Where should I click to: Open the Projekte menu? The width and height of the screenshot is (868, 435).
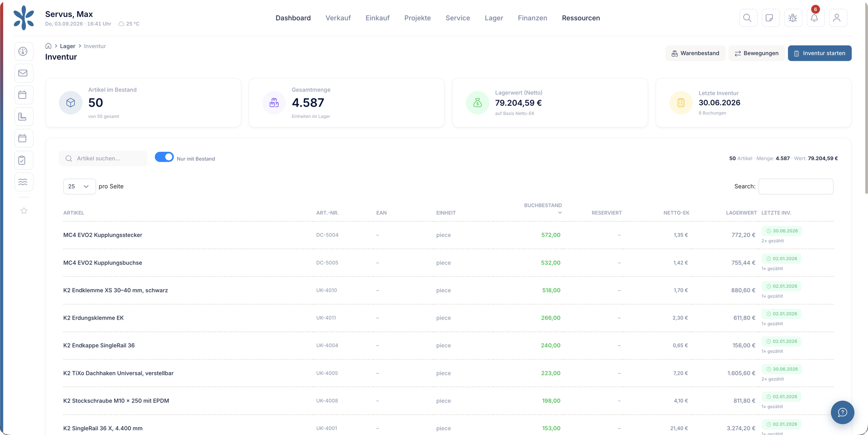[x=418, y=18]
